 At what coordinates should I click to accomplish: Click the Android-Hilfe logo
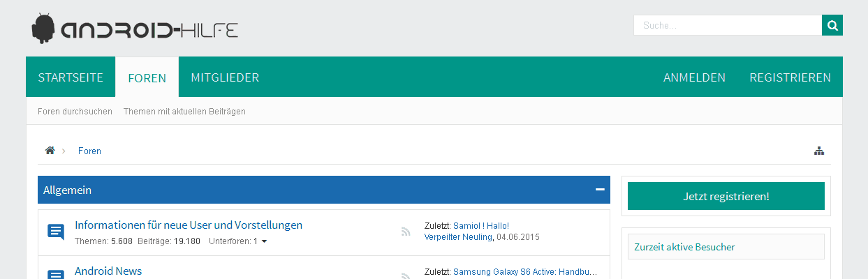pos(135,29)
